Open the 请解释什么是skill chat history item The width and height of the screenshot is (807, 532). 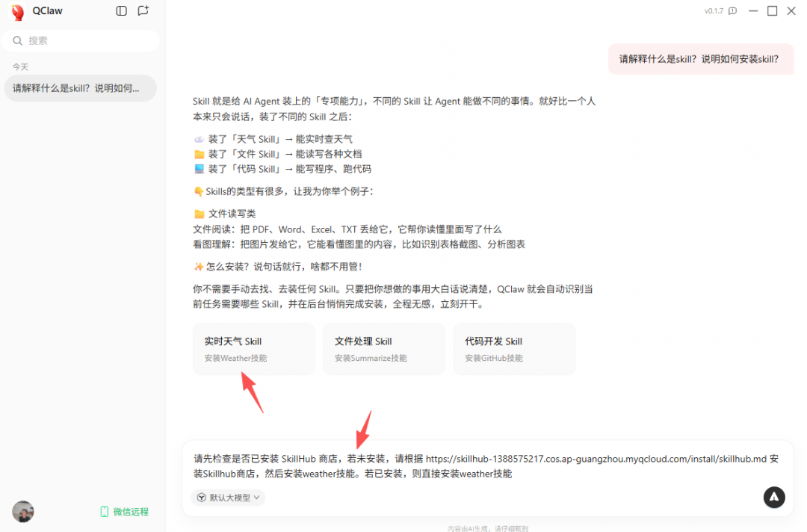point(80,88)
